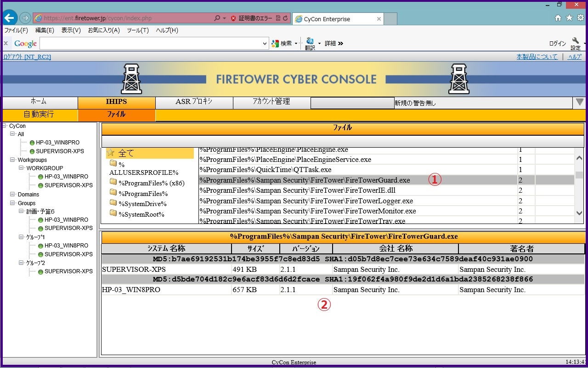Select the %ProgramFiles% (x86) folder

pos(147,183)
